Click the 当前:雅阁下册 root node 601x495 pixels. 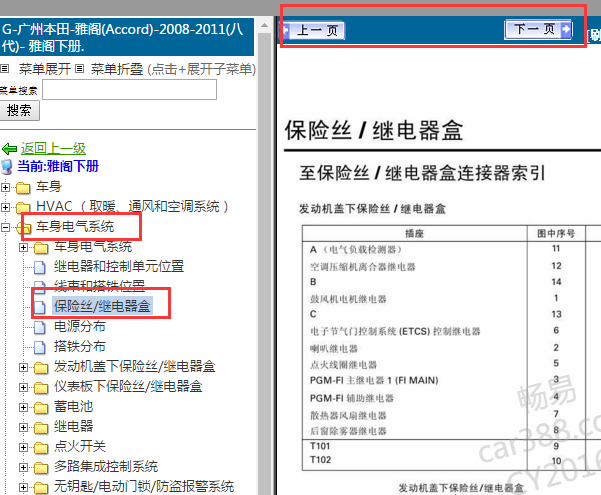pyautogui.click(x=58, y=167)
